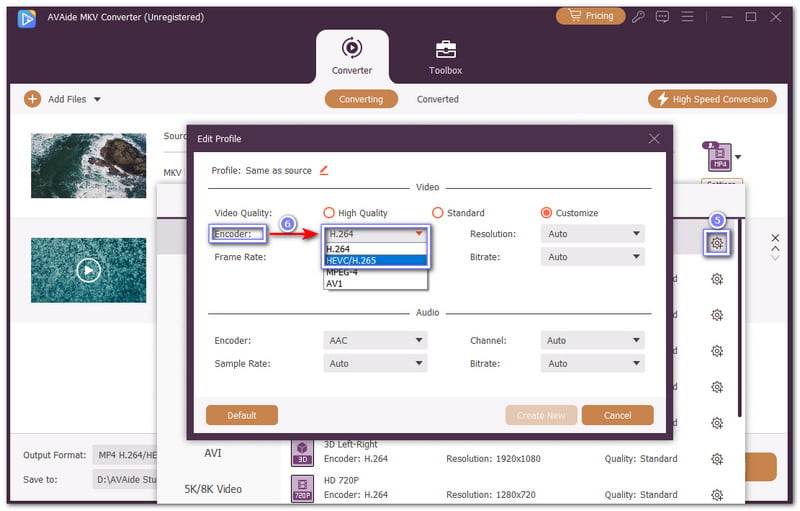Image resolution: width=800 pixels, height=511 pixels.
Task: Enable High Speed Conversion
Action: pyautogui.click(x=712, y=99)
